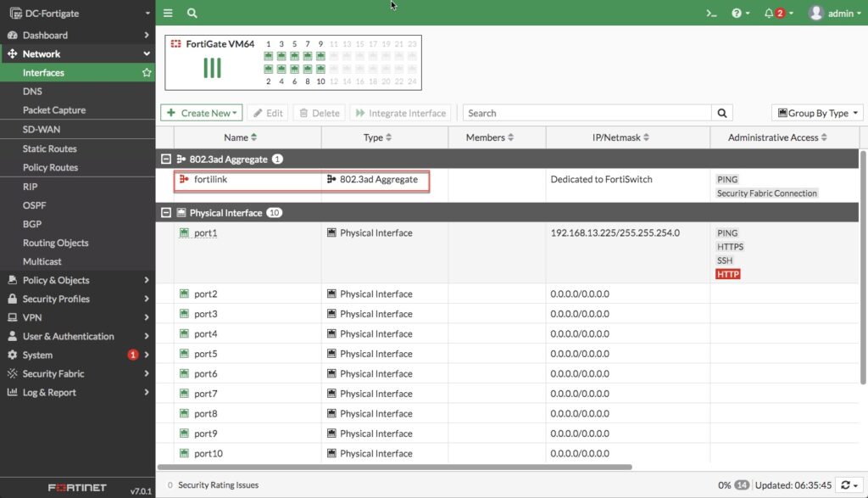Expand Policy & Objects menu
This screenshot has width=868, height=498.
(77, 280)
